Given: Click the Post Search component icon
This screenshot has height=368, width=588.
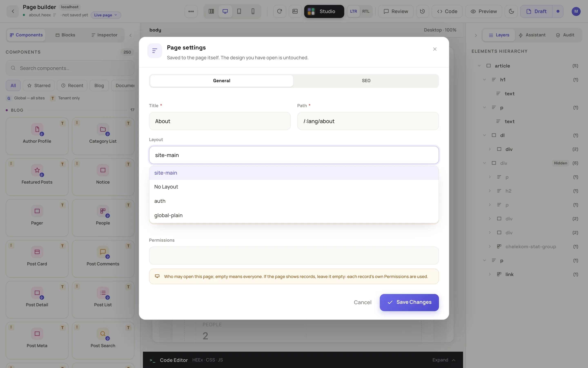Looking at the screenshot, I should (103, 334).
